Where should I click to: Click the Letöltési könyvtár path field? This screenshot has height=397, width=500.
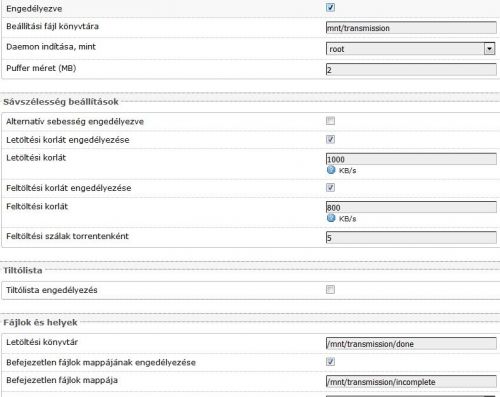[411, 343]
